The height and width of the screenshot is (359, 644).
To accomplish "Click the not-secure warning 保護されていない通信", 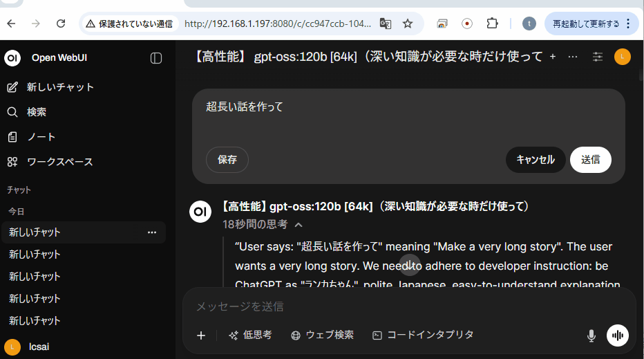I will tap(129, 24).
